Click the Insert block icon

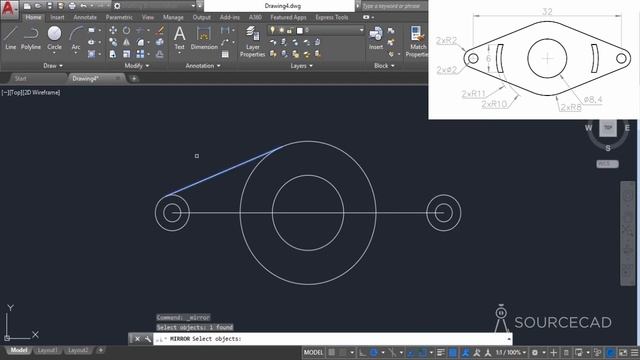pyautogui.click(x=376, y=38)
